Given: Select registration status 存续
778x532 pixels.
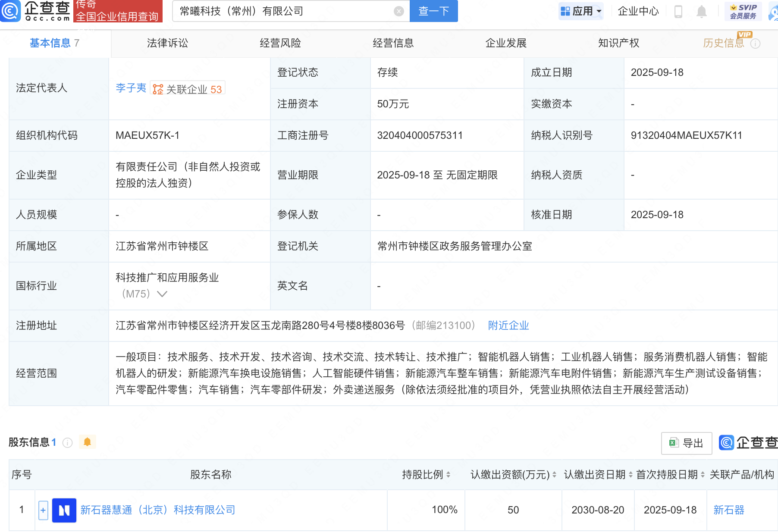Looking at the screenshot, I should [x=387, y=72].
